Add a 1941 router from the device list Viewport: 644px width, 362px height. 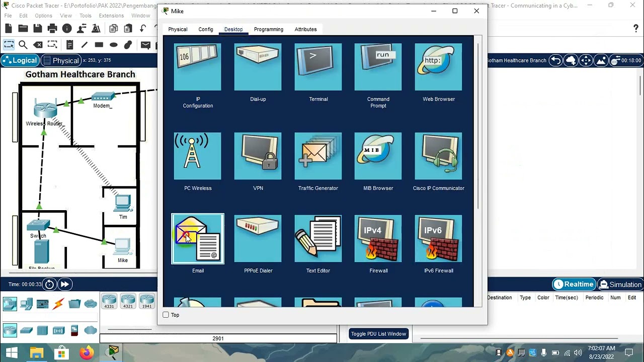[146, 301]
